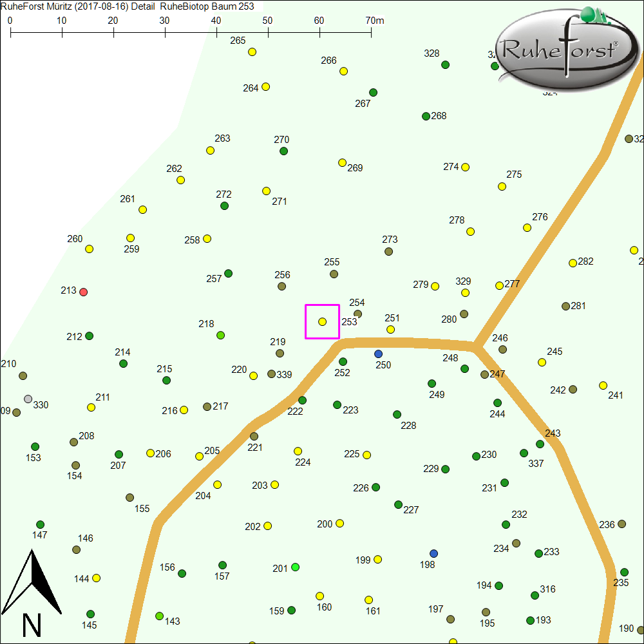Click the olive tree marker 221 on the path
The height and width of the screenshot is (644, 644).
pyautogui.click(x=254, y=436)
